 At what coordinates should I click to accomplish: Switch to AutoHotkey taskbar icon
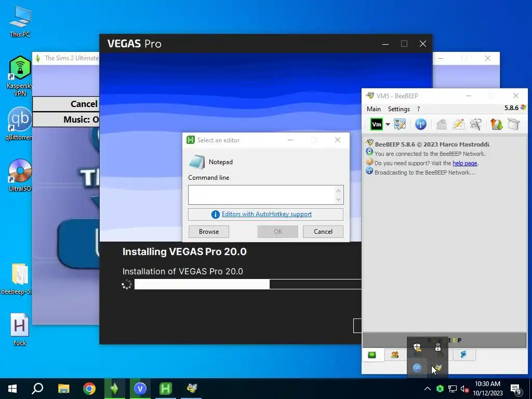pos(166,389)
